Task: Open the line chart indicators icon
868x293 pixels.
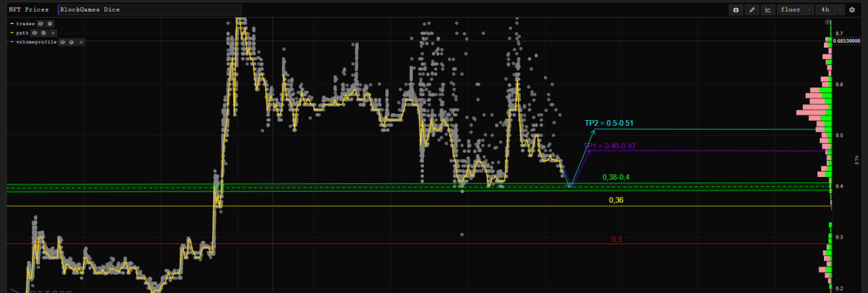Action: 768,9
